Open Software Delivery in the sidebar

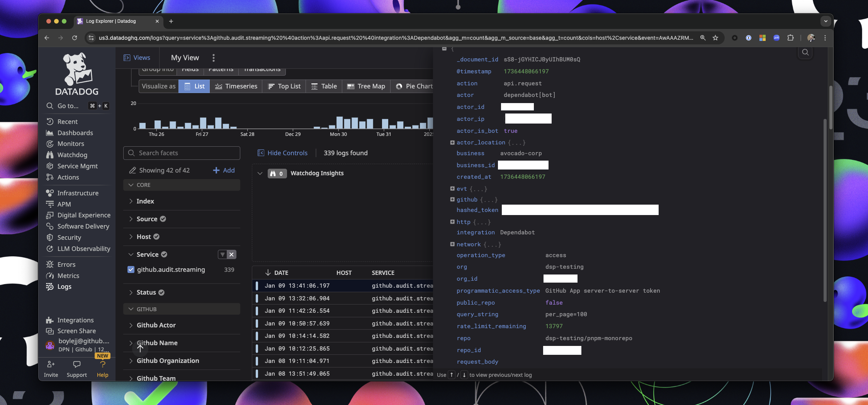coord(78,226)
